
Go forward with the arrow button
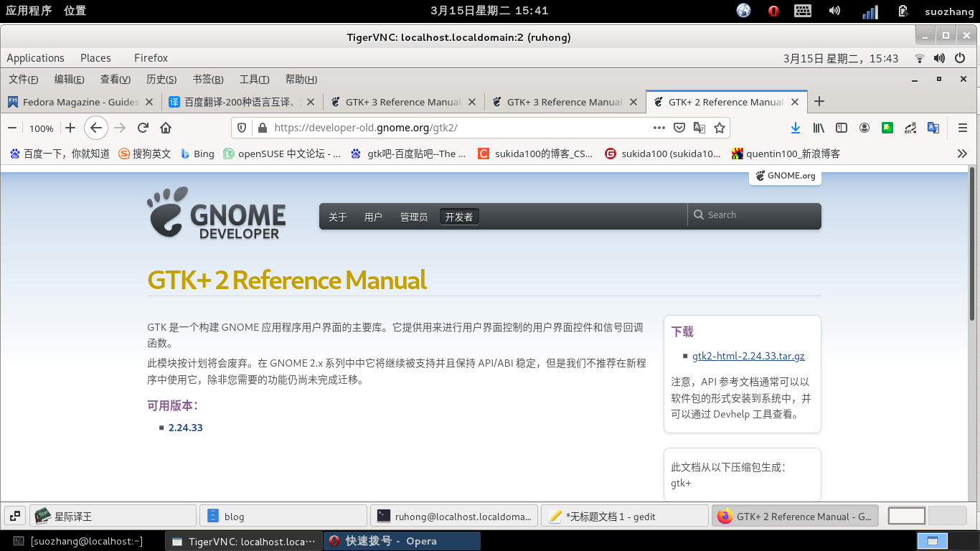[120, 128]
